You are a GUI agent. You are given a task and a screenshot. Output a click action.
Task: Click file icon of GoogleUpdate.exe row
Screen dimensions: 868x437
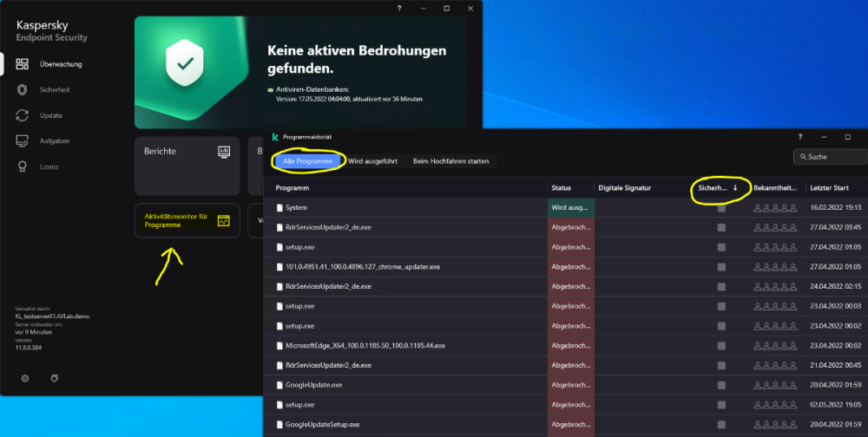279,385
